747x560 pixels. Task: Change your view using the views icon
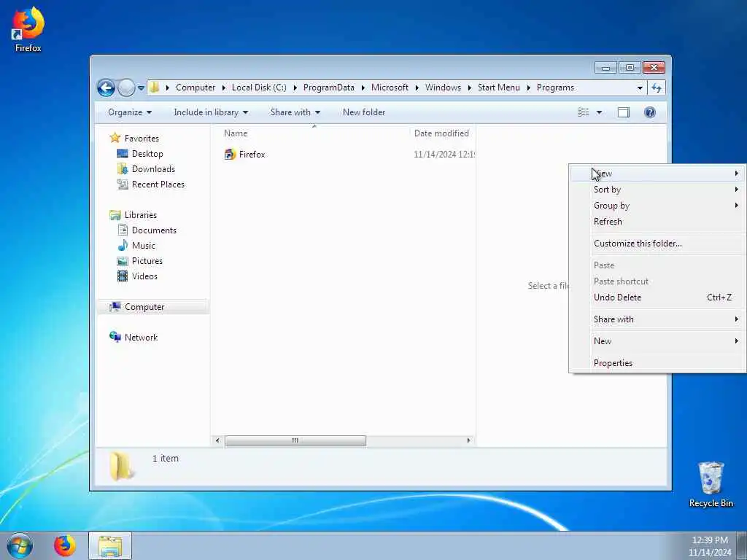click(x=583, y=112)
